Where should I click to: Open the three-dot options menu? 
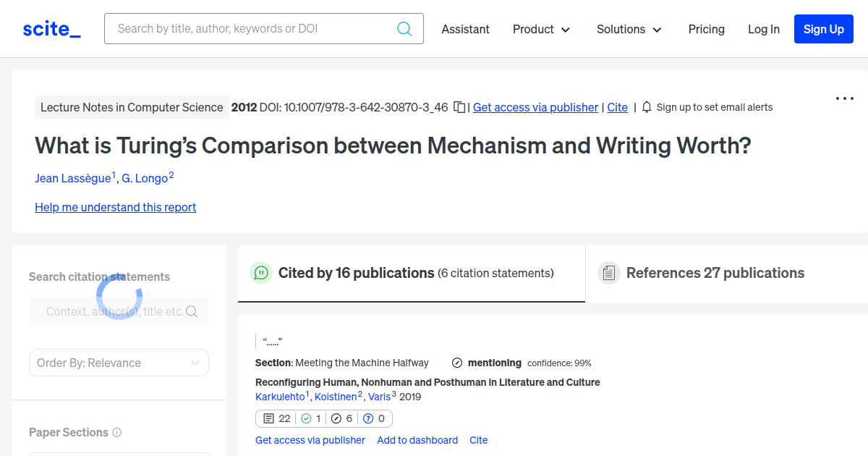click(x=844, y=98)
